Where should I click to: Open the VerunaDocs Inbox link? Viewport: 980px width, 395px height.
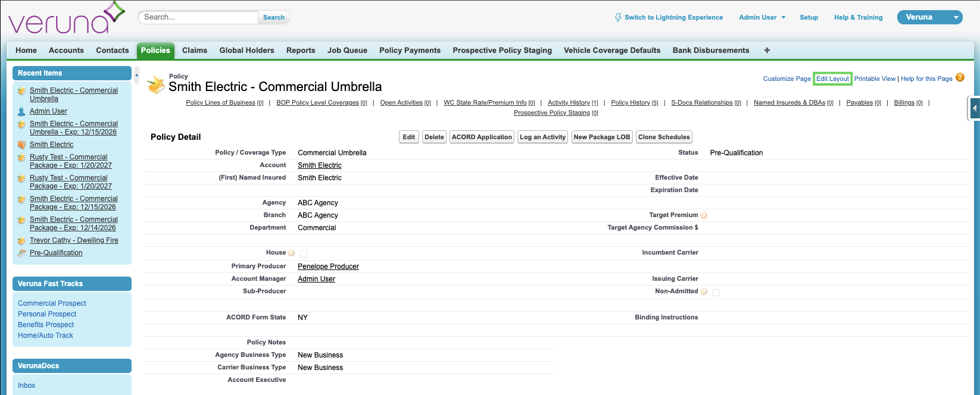(x=26, y=385)
